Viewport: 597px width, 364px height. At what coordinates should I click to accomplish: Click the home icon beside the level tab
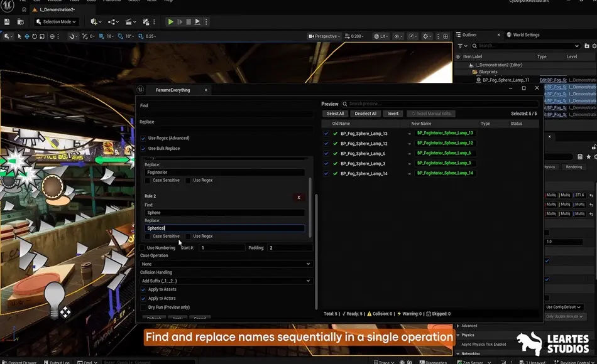24,9
